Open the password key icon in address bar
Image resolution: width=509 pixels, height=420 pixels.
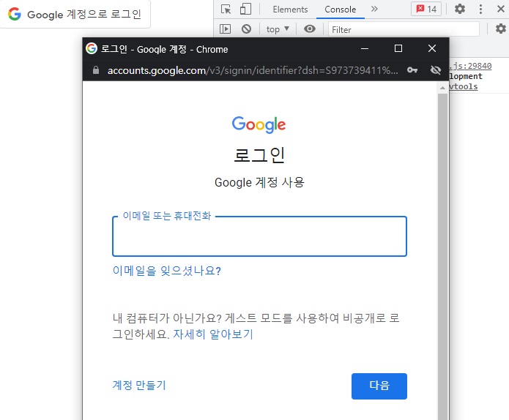[412, 70]
